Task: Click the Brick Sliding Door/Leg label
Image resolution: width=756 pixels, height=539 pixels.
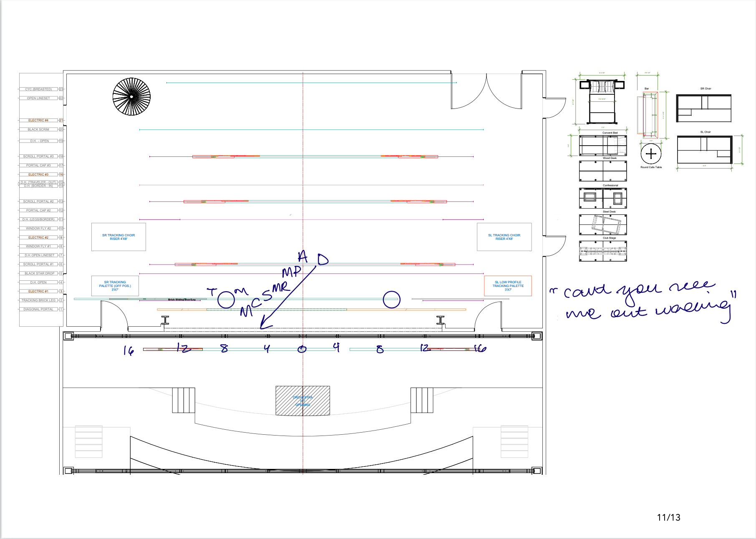Action: tap(182, 300)
